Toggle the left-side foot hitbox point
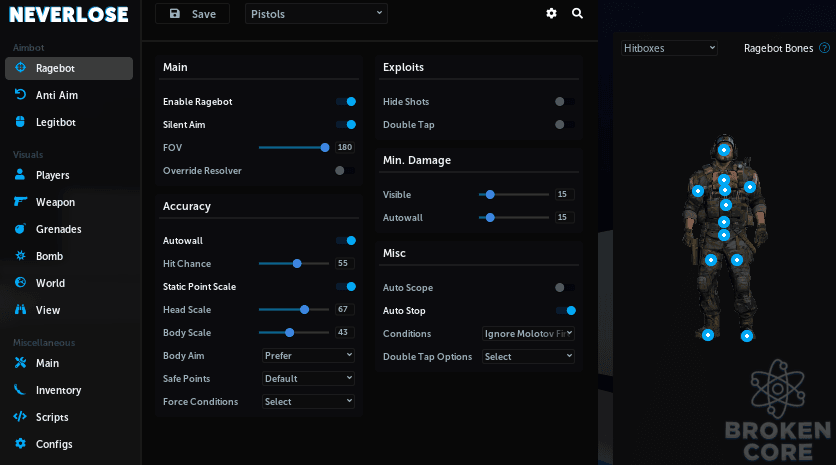The width and height of the screenshot is (836, 465). [x=708, y=335]
